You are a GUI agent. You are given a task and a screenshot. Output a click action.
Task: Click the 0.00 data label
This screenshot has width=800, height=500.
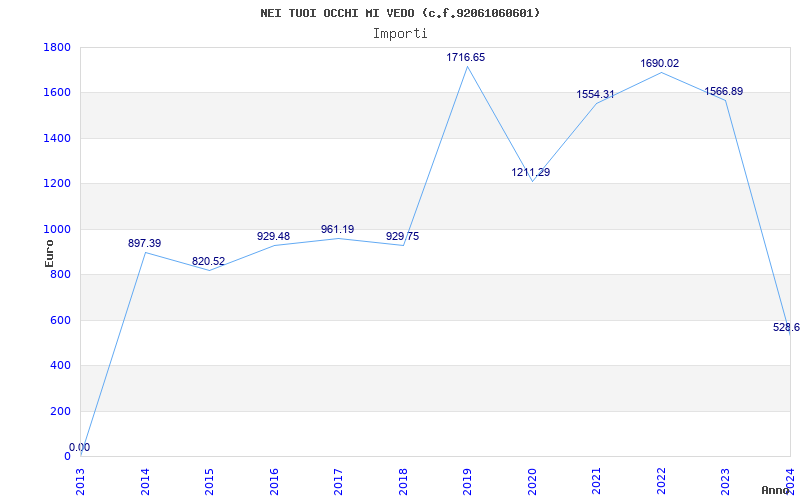click(80, 447)
